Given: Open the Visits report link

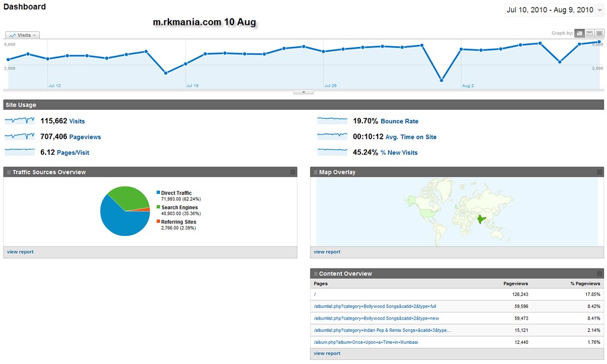Looking at the screenshot, I should click(x=77, y=121).
